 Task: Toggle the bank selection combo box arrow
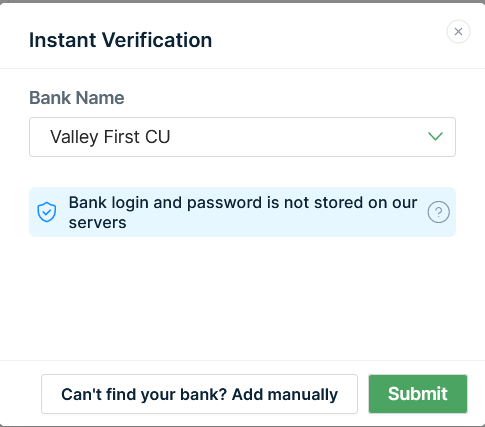click(435, 137)
